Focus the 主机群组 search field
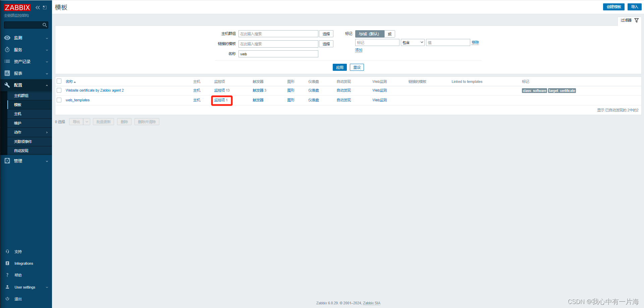This screenshot has width=644, height=308. pos(278,34)
